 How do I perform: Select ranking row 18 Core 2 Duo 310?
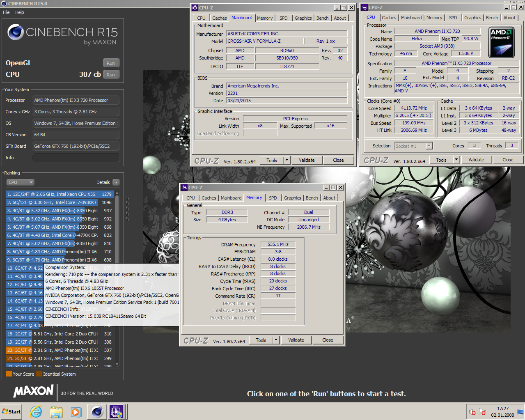[60, 334]
